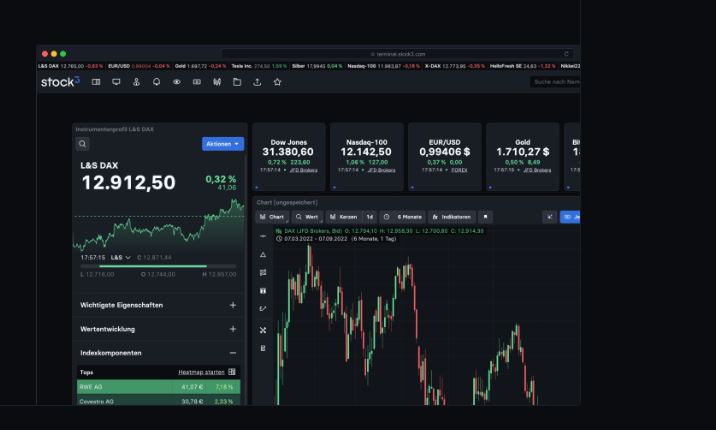
Task: Select the Fibonacci/text box tool in chart sidebar
Action: [x=263, y=290]
